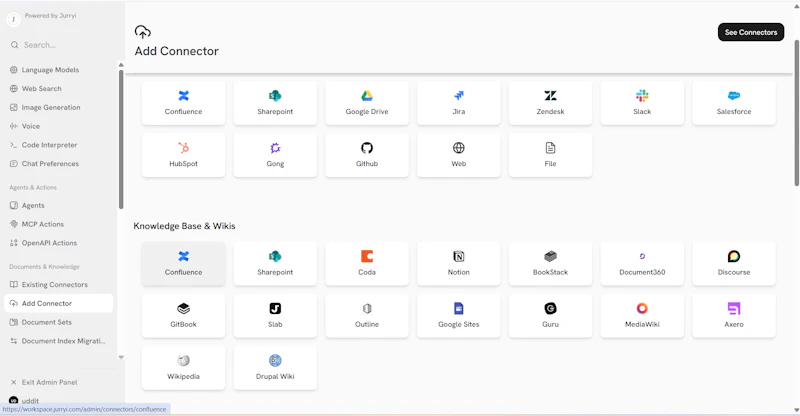This screenshot has height=416, width=800.
Task: Choose the Google Sites connector
Action: (x=459, y=315)
